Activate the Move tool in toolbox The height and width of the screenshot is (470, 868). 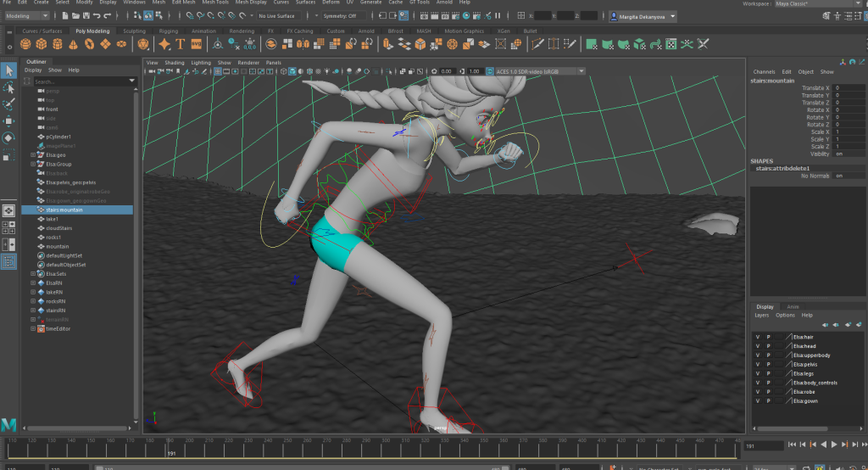[8, 120]
